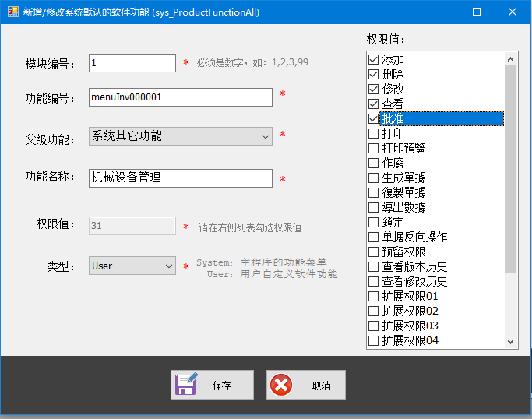The image size is (532, 419).
Task: Check the 生成單據 permission option
Action: [374, 178]
